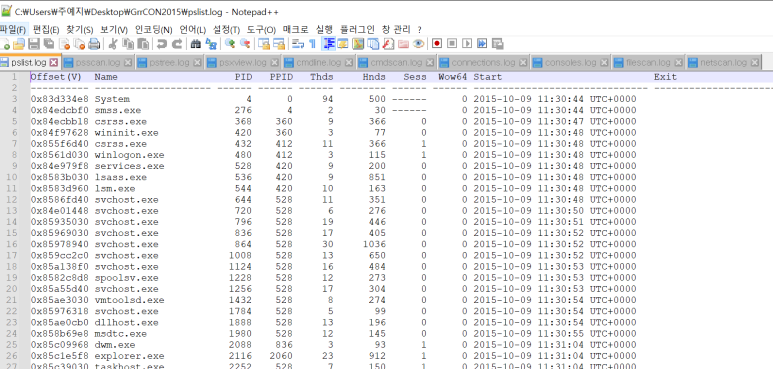This screenshot has height=369, width=773.
Task: Toggle synchronized horizontal scrolling
Action: click(279, 44)
